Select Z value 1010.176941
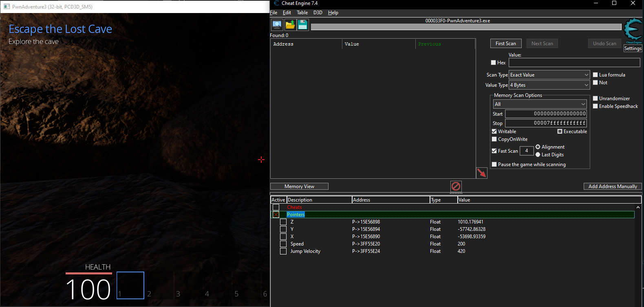 pyautogui.click(x=470, y=222)
